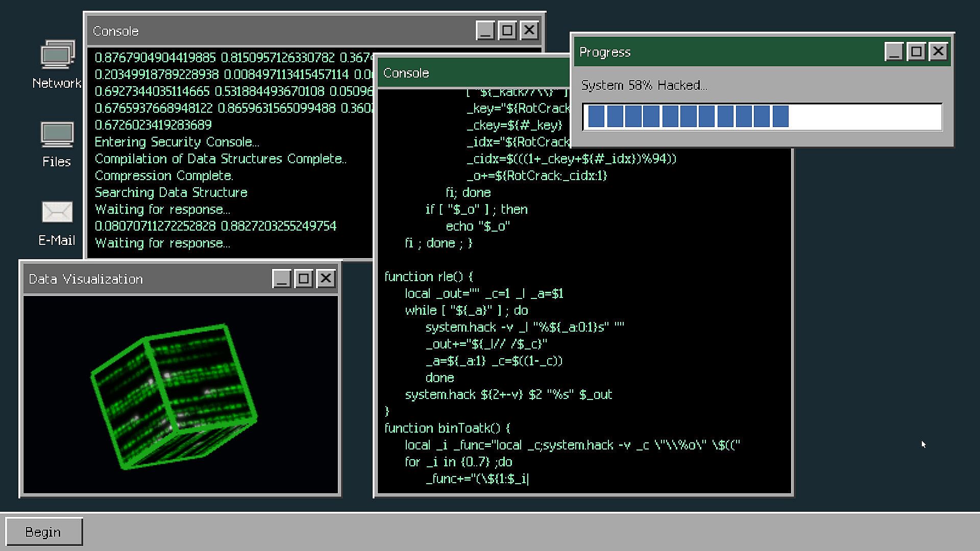Minimize the Progress window
The image size is (980, 551).
click(894, 52)
